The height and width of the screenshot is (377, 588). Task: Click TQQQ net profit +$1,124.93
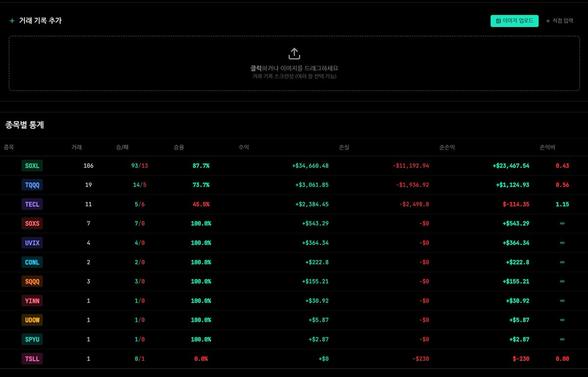tap(513, 185)
